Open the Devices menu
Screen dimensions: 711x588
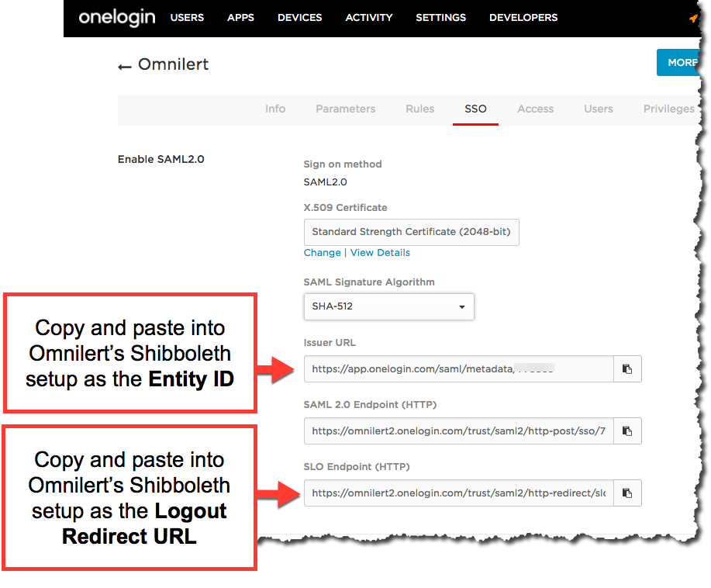(300, 18)
